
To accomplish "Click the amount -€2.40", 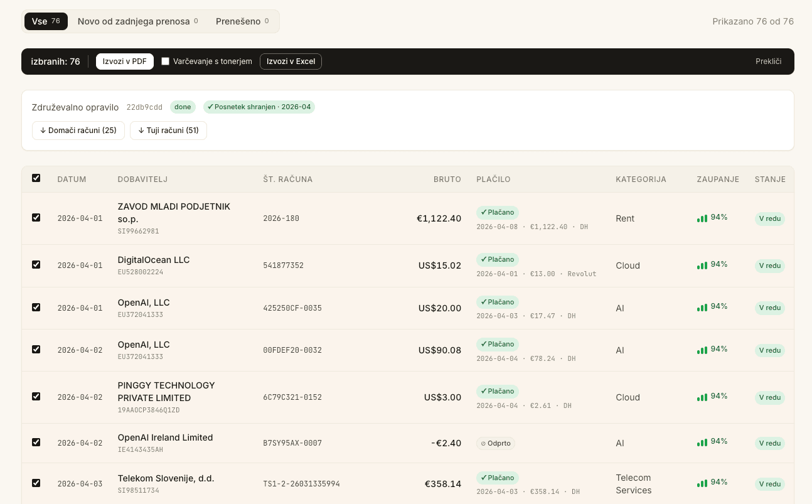I will tap(446, 443).
